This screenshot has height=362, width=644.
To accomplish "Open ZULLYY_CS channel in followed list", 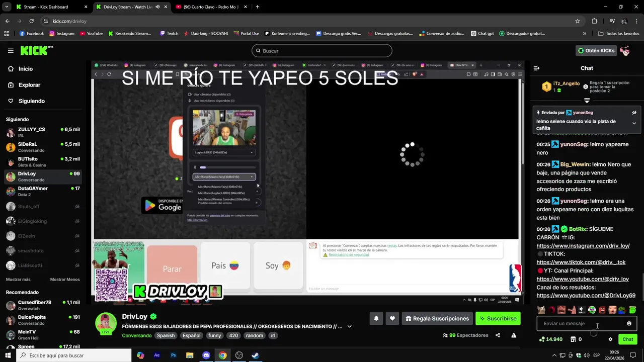I will (x=43, y=132).
